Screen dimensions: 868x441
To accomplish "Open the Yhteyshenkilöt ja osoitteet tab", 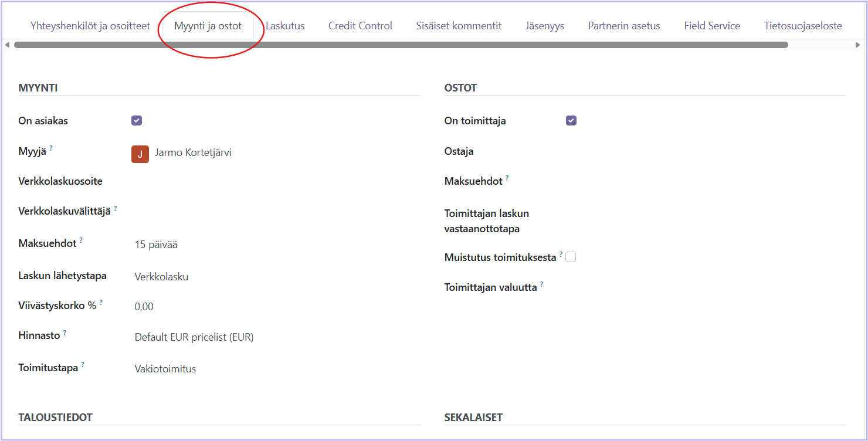I will point(90,26).
